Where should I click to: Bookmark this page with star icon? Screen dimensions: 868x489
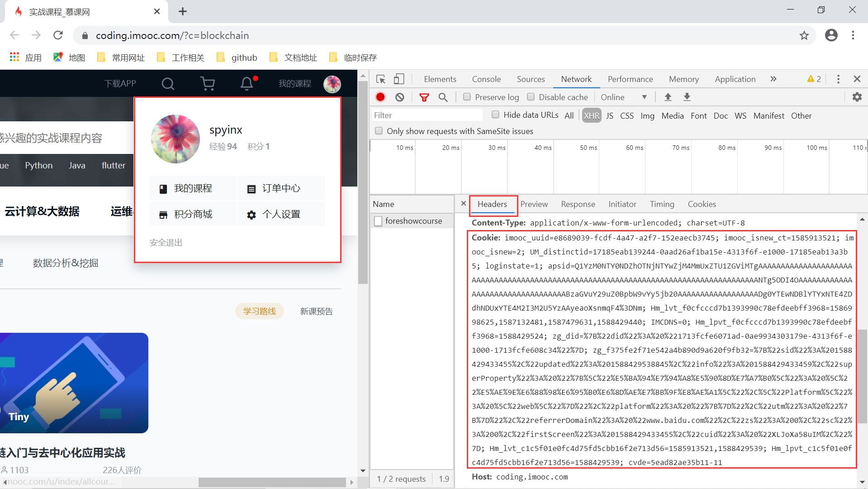tap(804, 35)
